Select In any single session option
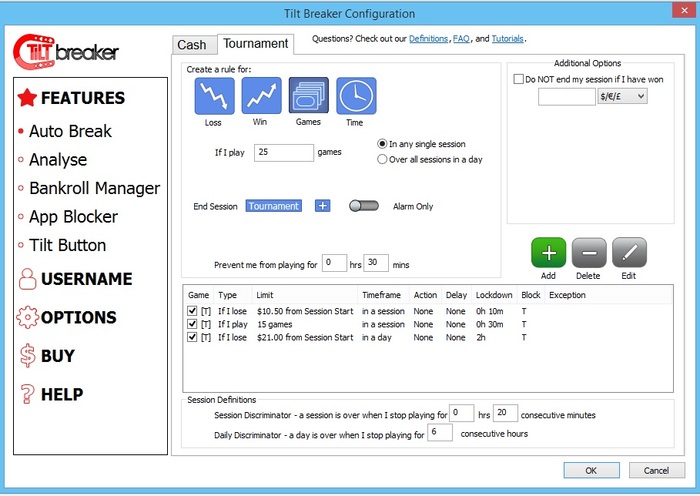The image size is (700, 496). coord(382,144)
